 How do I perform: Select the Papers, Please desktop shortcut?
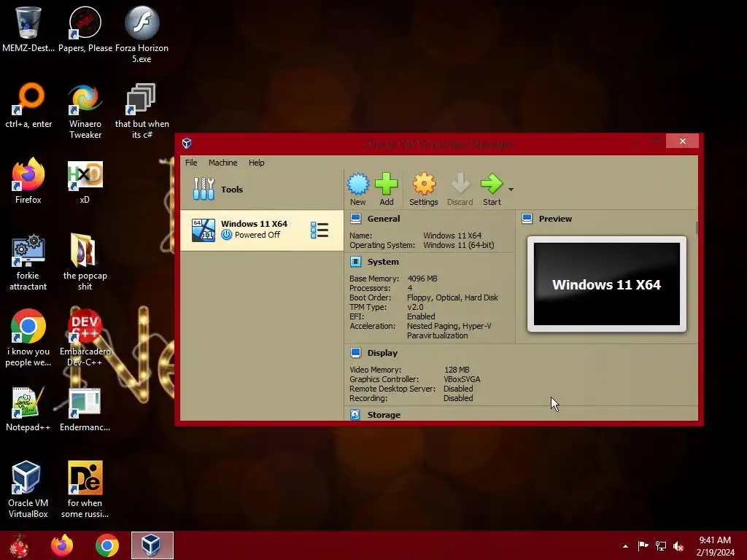pyautogui.click(x=85, y=29)
